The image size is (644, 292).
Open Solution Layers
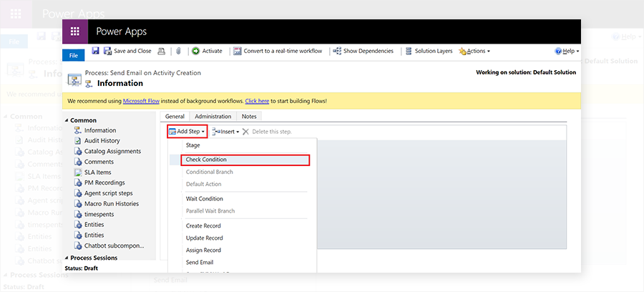(x=429, y=51)
